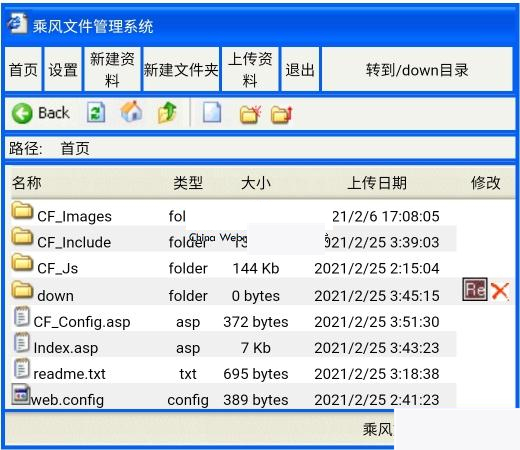
Task: Open the 首页 menu button
Action: click(x=23, y=69)
